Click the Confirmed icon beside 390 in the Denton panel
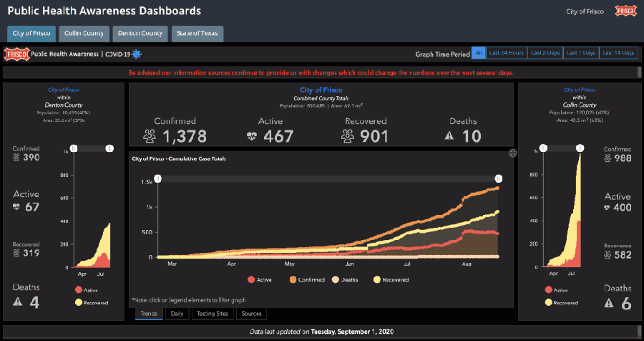This screenshot has width=644, height=341. click(x=16, y=157)
